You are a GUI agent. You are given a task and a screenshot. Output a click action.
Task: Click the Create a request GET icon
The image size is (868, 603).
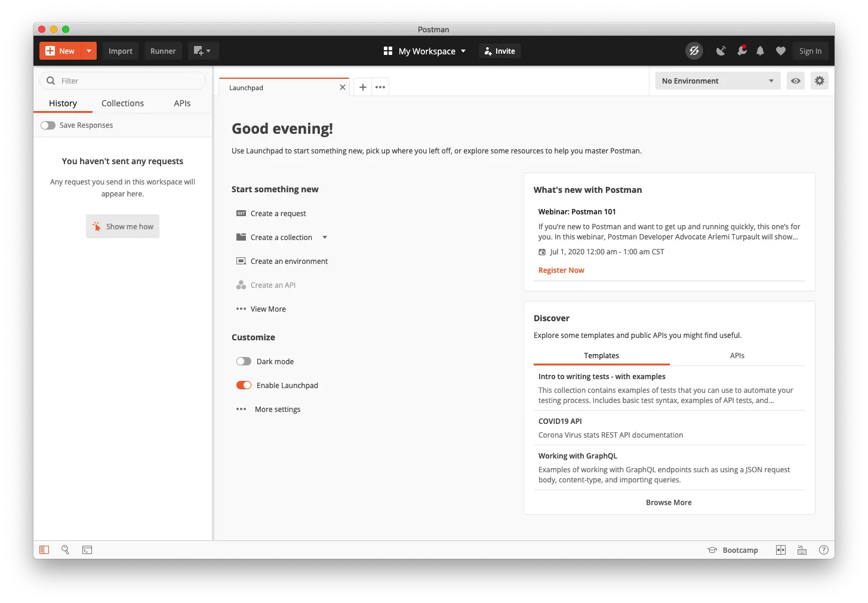(241, 213)
